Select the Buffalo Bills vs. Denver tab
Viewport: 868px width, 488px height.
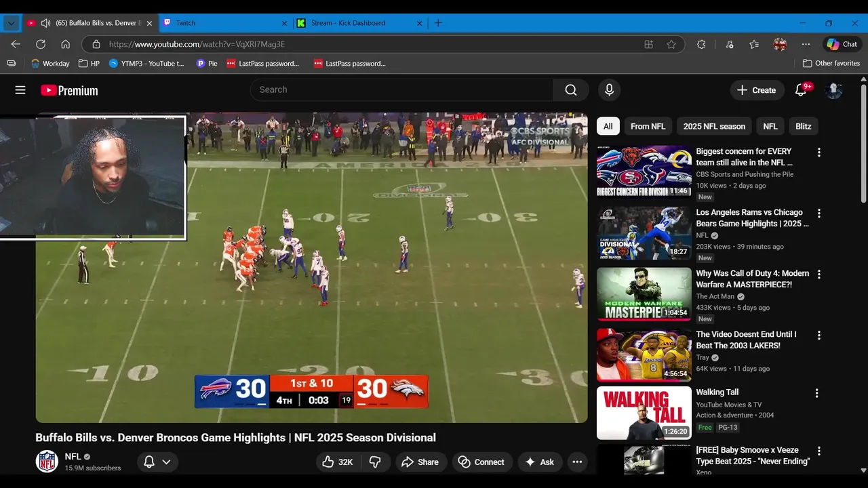[90, 23]
